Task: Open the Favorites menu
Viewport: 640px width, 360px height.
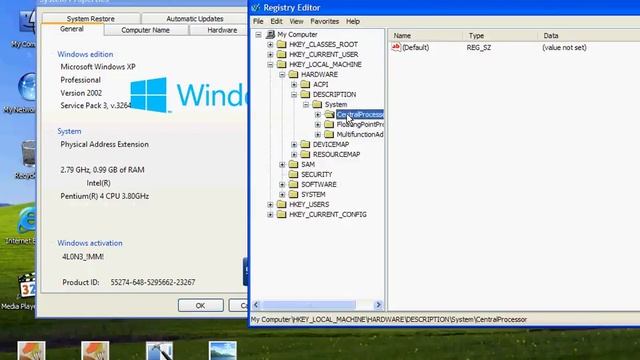Action: pos(324,21)
